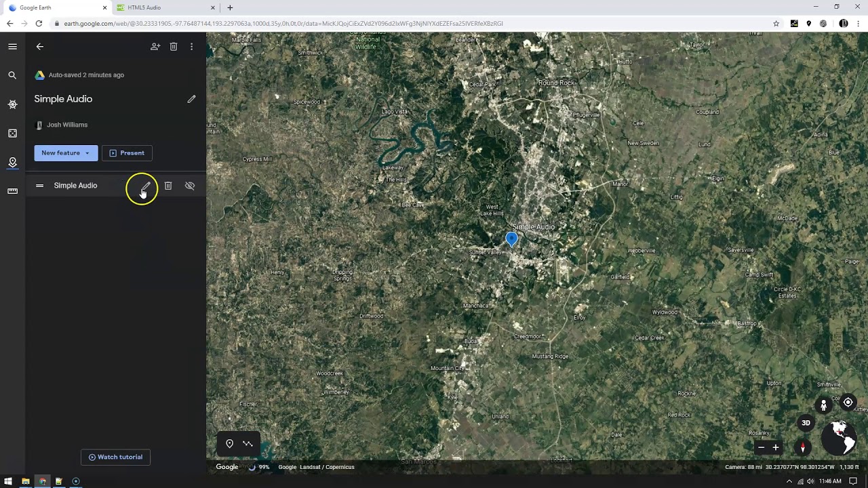
Task: Add placemark from map toolbar
Action: (x=229, y=444)
